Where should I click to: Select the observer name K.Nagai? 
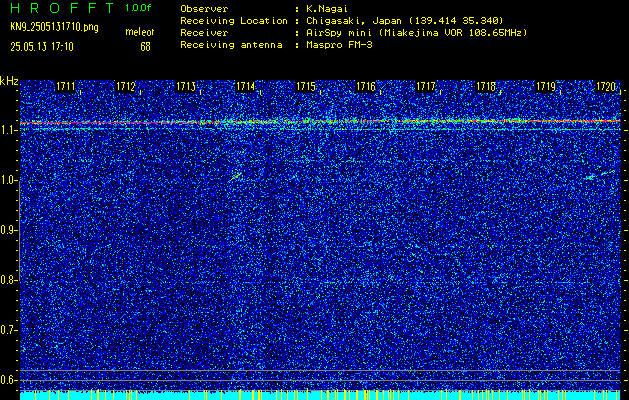pyautogui.click(x=326, y=9)
